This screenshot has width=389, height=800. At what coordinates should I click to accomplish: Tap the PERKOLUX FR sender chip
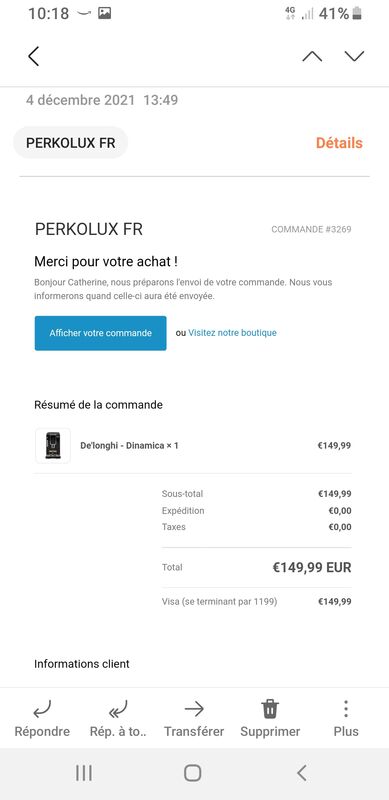click(x=70, y=143)
